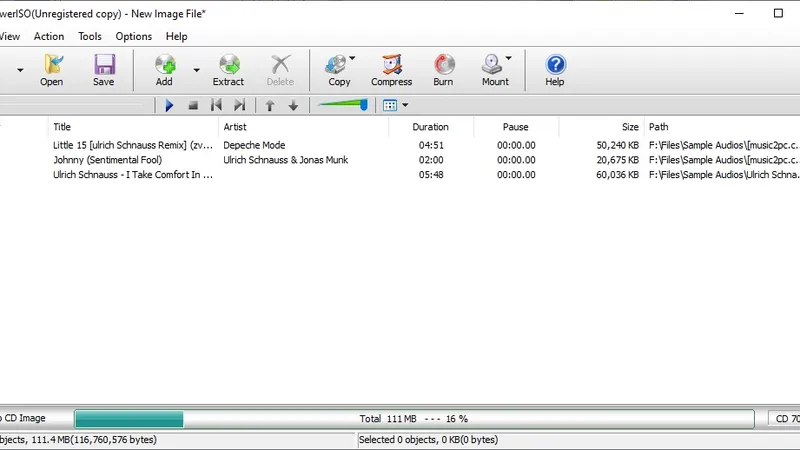Mount the image with Mount icon
The width and height of the screenshot is (800, 450).
[493, 70]
